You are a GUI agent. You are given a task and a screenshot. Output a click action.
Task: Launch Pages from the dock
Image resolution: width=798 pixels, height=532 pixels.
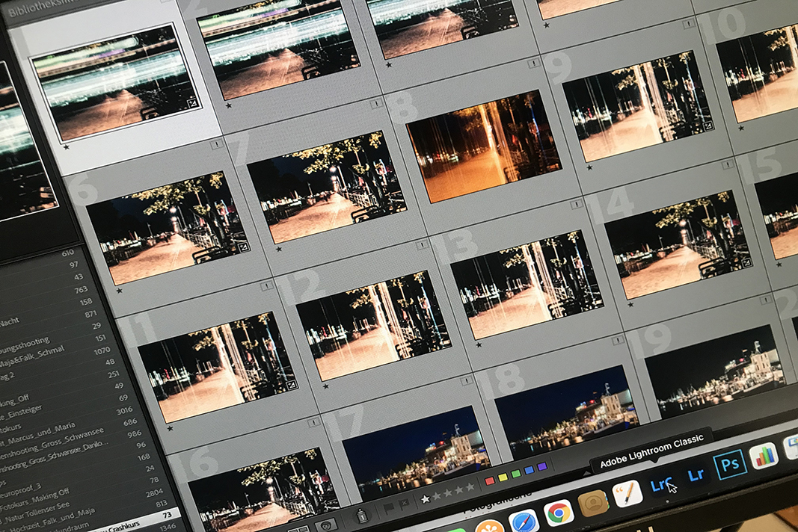coord(627,493)
